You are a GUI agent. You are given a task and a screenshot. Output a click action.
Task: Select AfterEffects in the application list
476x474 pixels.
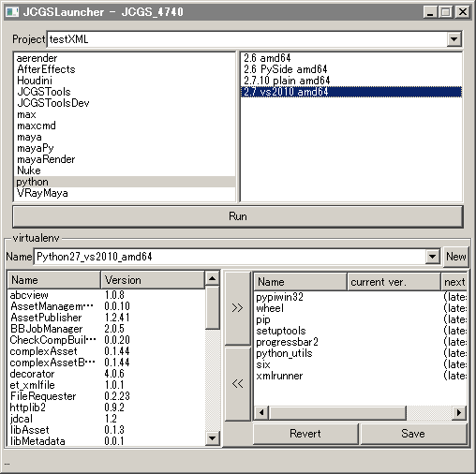pyautogui.click(x=125, y=69)
